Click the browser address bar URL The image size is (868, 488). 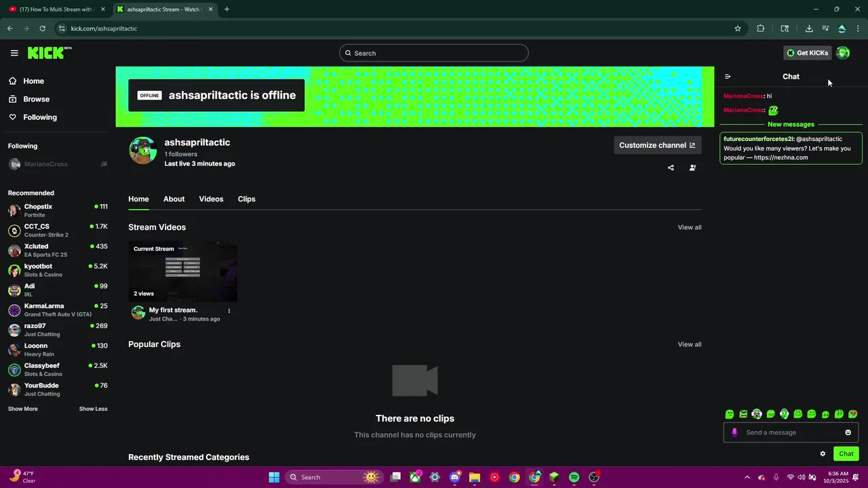pyautogui.click(x=104, y=28)
